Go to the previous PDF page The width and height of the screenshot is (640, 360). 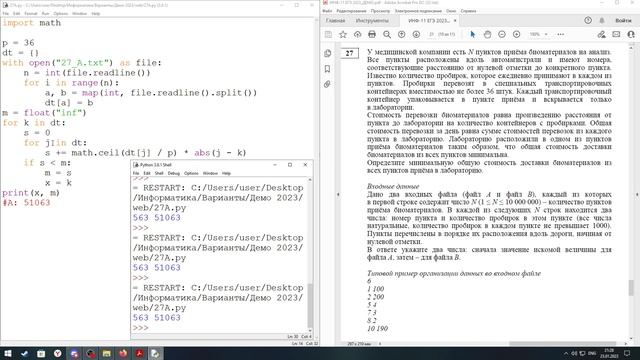(402, 35)
